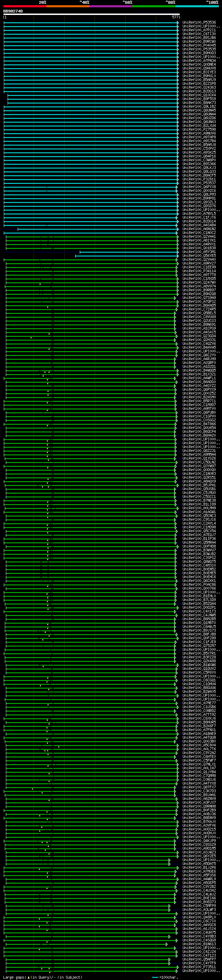Open hit UniRef100_B9RCW0
The height and width of the screenshot is (980, 222).
(x=199, y=41)
